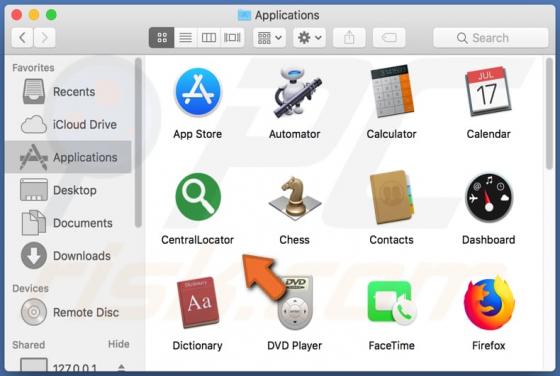
Task: Click the Search field
Action: click(x=491, y=38)
